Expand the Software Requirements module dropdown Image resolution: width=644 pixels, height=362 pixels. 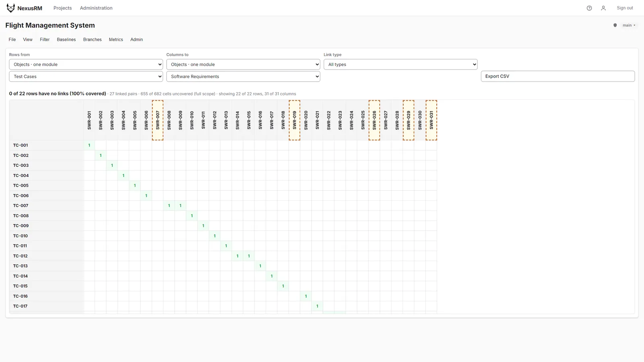click(243, 76)
